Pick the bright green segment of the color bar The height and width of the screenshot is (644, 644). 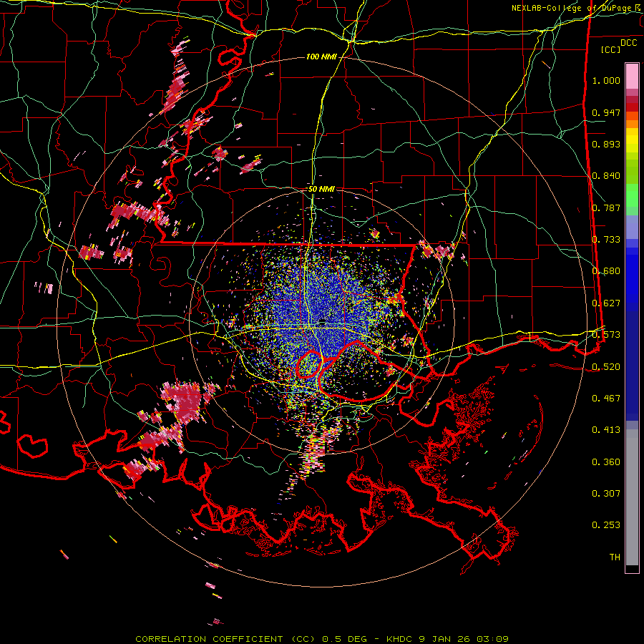[x=632, y=195]
